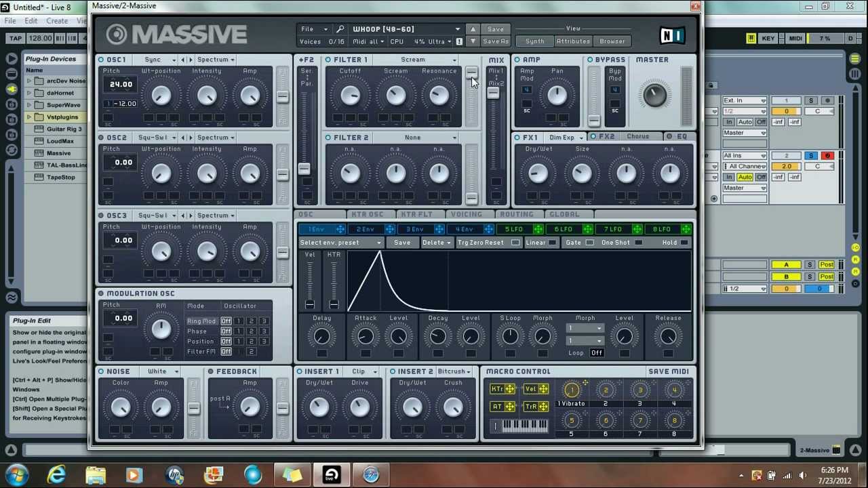
Task: Click the 5 LFO green drag handle
Action: coord(538,230)
